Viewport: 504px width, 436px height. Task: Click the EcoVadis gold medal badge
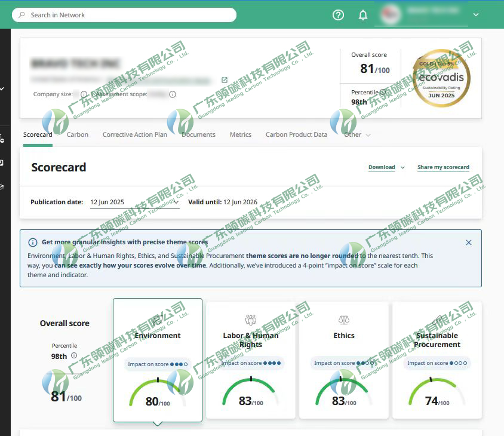tap(441, 78)
